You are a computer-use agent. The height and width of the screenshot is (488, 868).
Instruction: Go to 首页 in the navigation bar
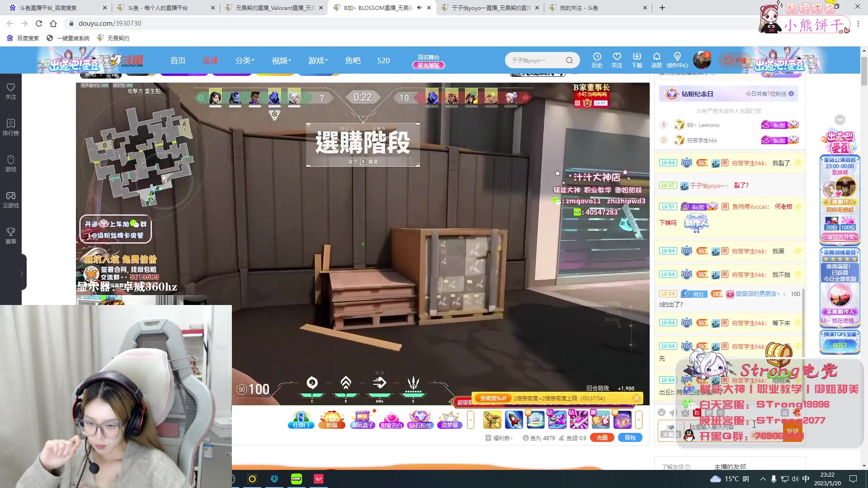(x=178, y=61)
